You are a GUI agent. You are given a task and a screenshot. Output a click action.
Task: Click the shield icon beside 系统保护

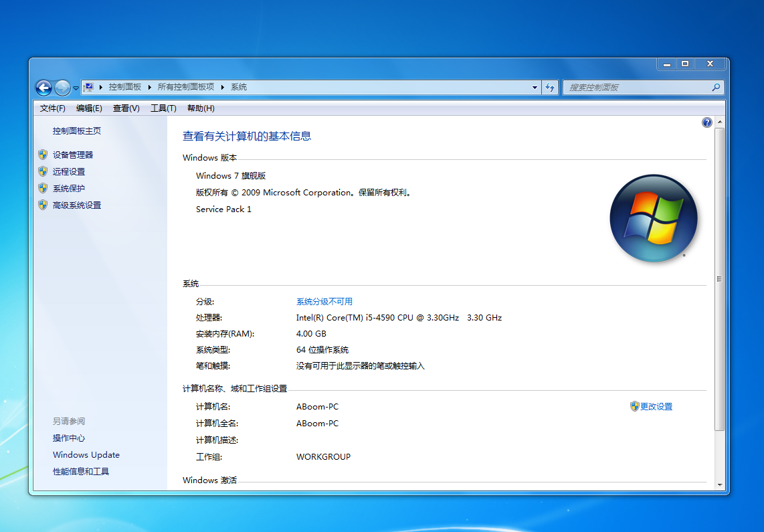point(43,188)
